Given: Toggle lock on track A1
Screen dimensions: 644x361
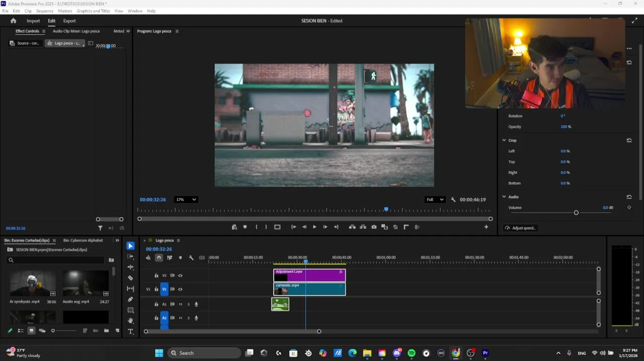Looking at the screenshot, I should click(x=156, y=304).
